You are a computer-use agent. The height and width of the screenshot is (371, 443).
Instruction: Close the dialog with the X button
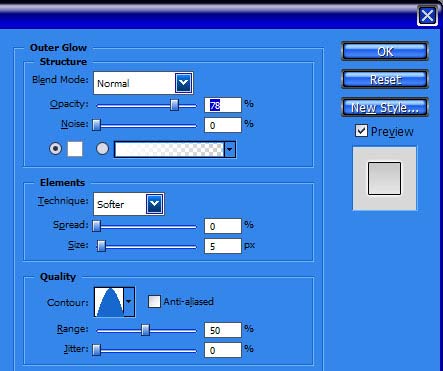[427, 16]
